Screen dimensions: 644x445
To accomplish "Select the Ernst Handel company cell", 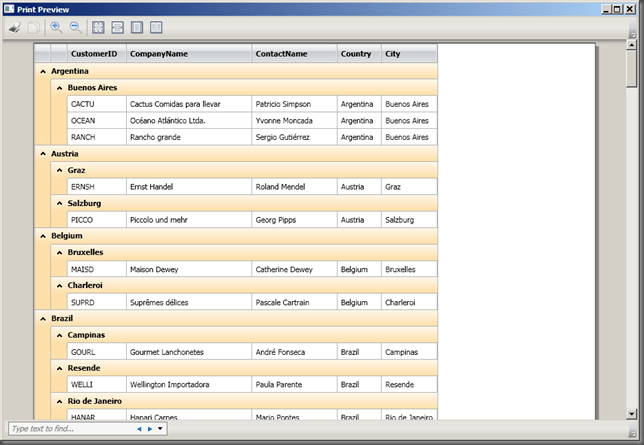I will point(189,187).
